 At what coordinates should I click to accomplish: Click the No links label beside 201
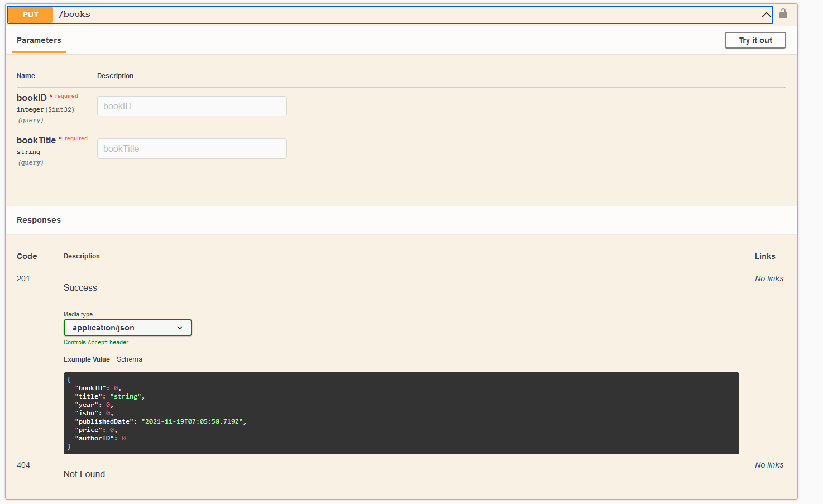click(769, 278)
